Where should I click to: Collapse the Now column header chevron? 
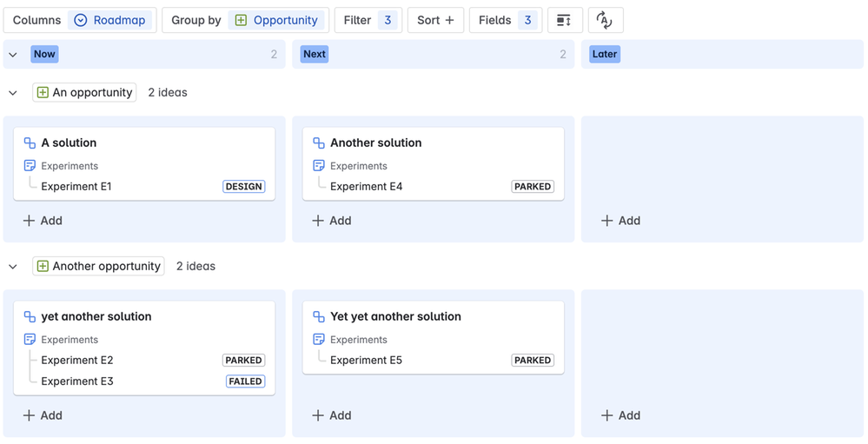click(13, 54)
